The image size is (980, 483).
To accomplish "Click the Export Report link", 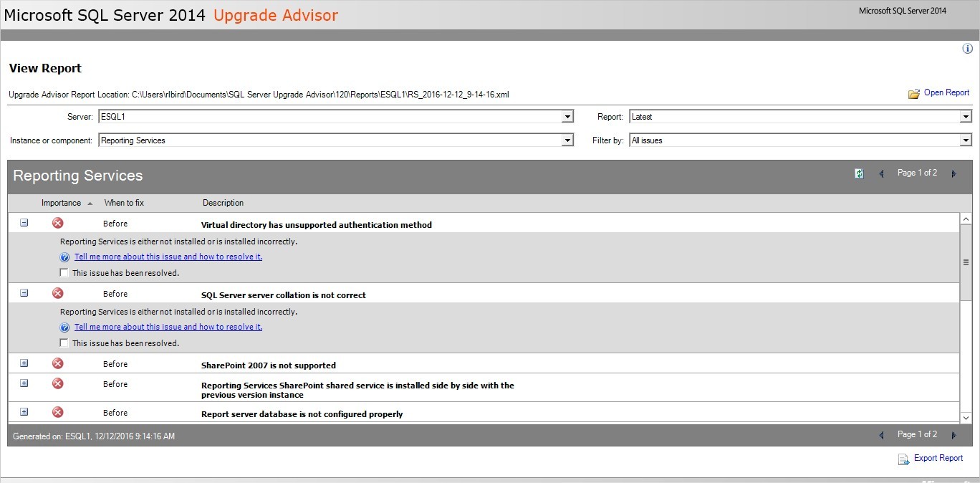I will coord(938,458).
